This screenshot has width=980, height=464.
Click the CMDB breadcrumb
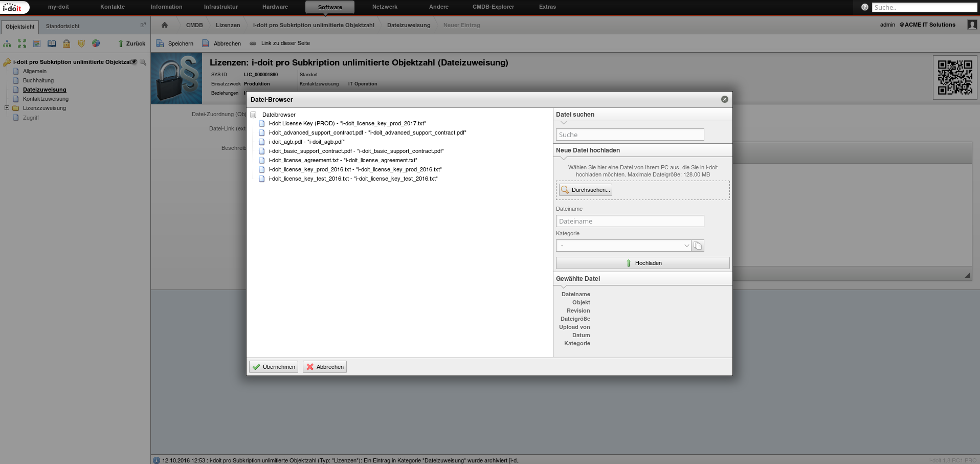[194, 25]
